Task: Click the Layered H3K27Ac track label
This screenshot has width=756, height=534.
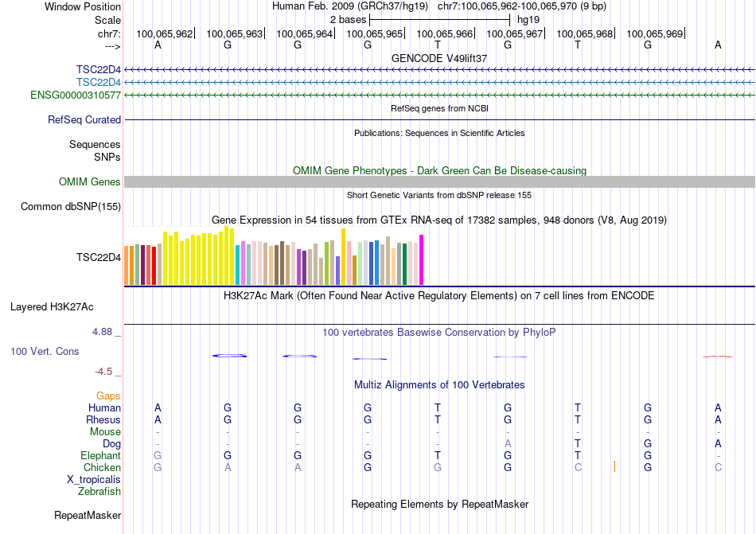Action: [x=52, y=307]
